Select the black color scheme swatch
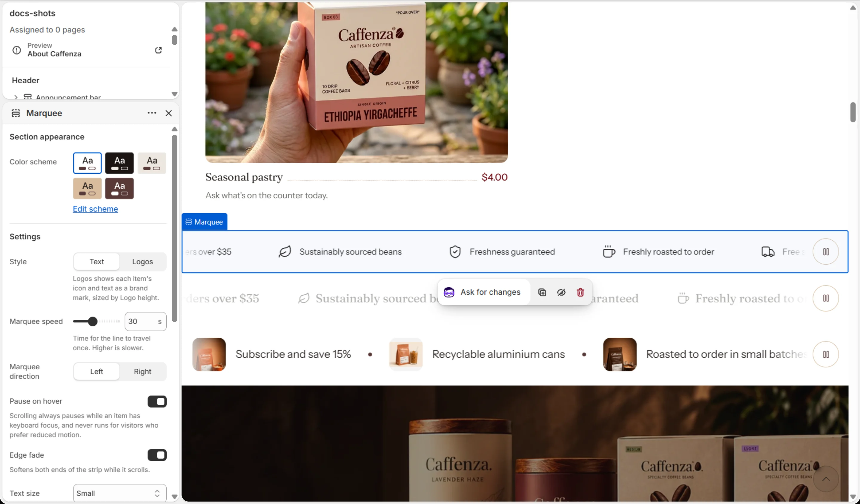 pyautogui.click(x=119, y=163)
